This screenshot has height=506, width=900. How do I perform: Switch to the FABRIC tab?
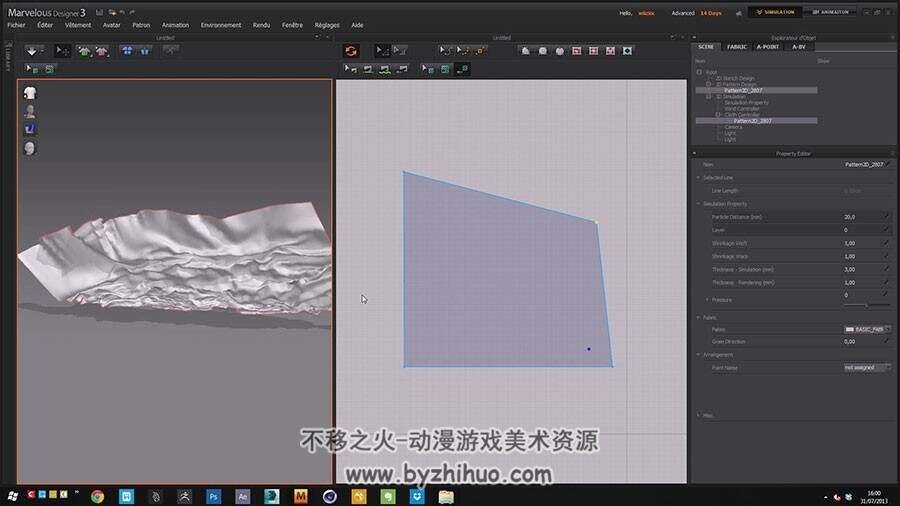pyautogui.click(x=736, y=47)
